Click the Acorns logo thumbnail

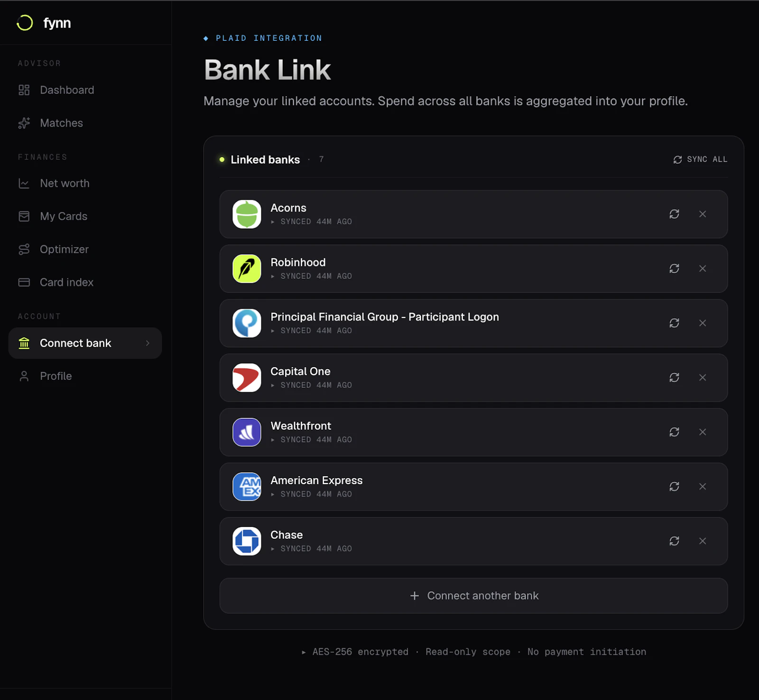coord(247,214)
